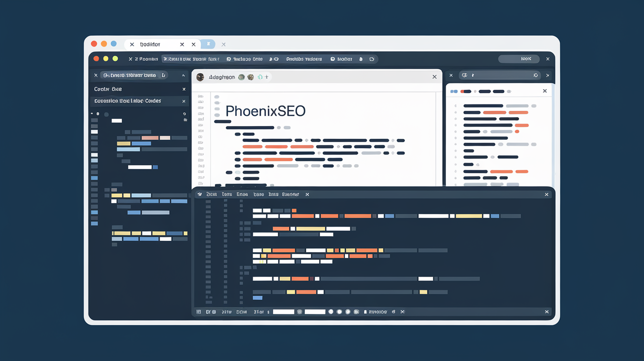Remove the highlighted second left sidebar row with its X
The image size is (644, 361).
pos(184,101)
